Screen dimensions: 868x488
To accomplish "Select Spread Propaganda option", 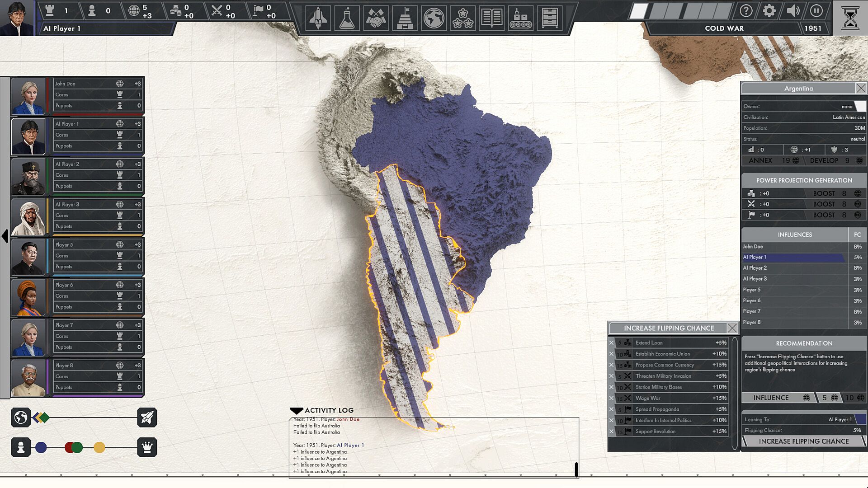I will pos(657,409).
